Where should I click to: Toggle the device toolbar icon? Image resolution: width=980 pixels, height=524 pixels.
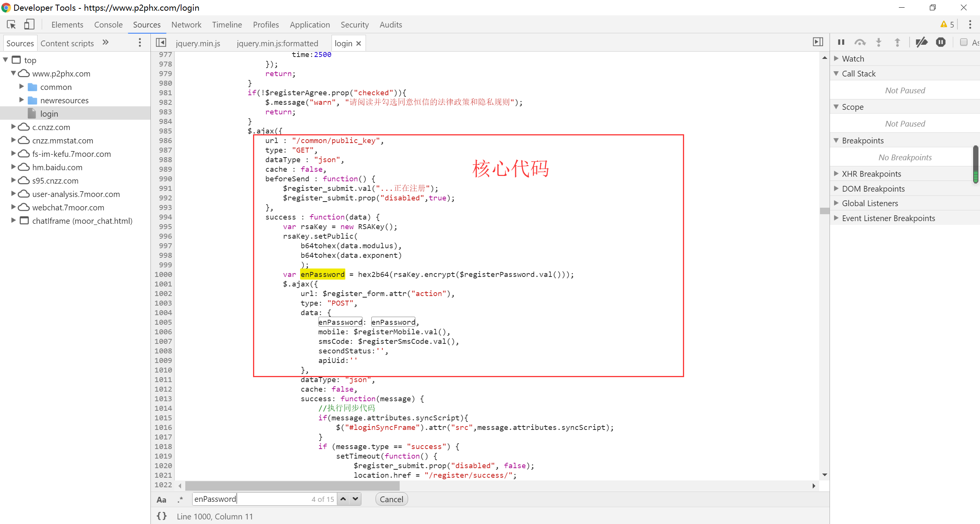pyautogui.click(x=29, y=24)
